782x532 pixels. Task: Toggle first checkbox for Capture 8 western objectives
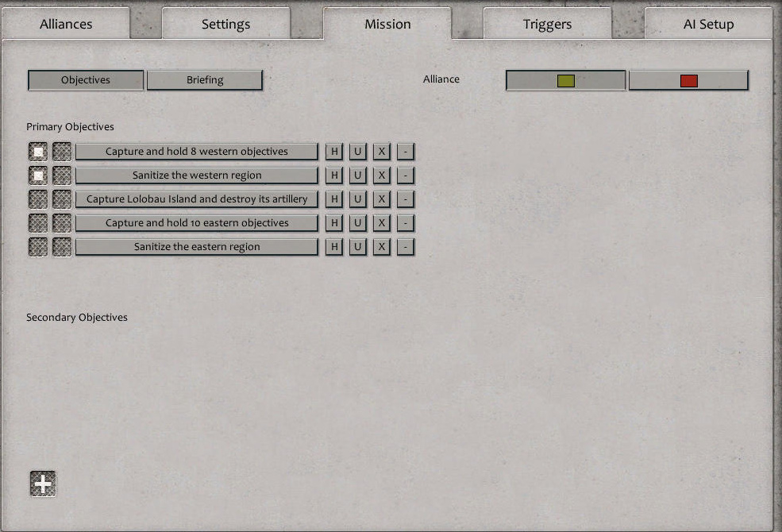38,152
